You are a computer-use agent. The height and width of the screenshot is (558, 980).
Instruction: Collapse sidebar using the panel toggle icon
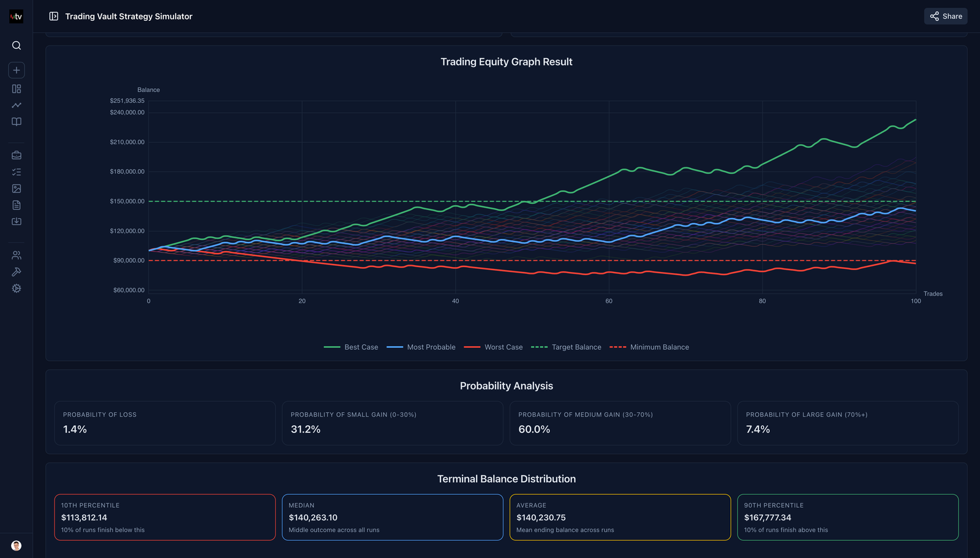[x=54, y=17]
